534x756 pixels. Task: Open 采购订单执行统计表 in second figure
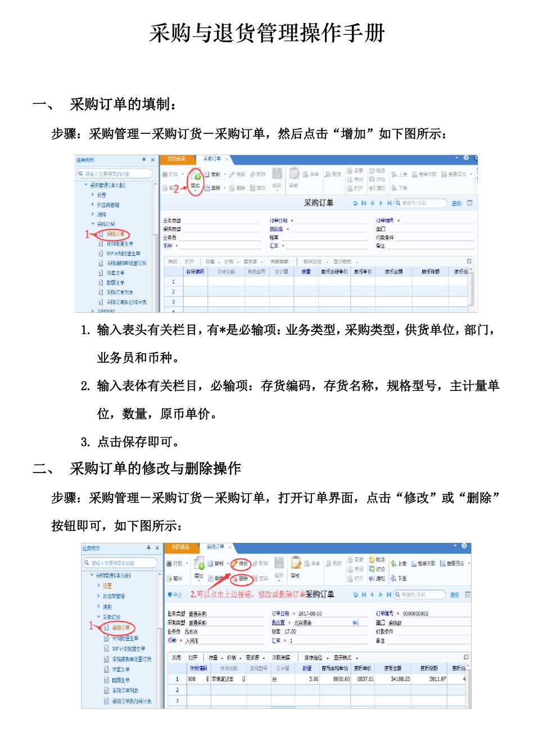132,701
